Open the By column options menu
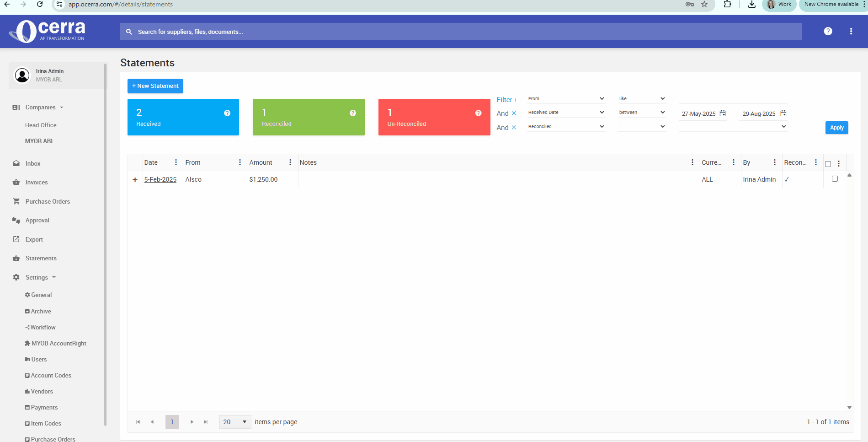Image resolution: width=868 pixels, height=442 pixels. [775, 162]
